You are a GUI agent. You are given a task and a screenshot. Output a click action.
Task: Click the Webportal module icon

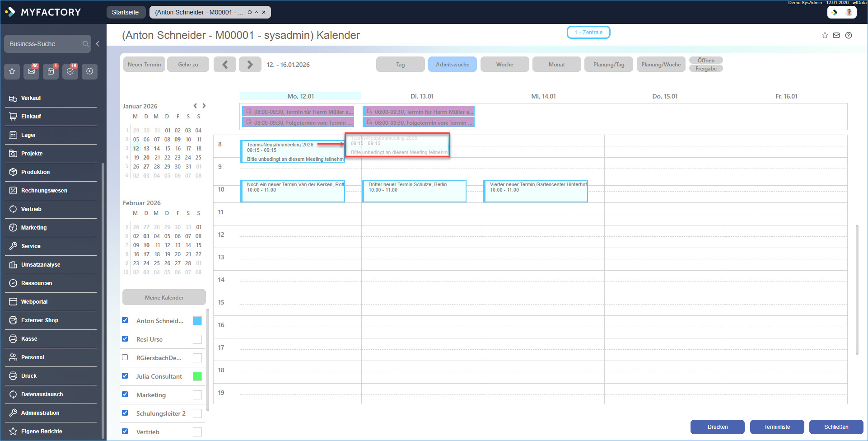pyautogui.click(x=13, y=302)
